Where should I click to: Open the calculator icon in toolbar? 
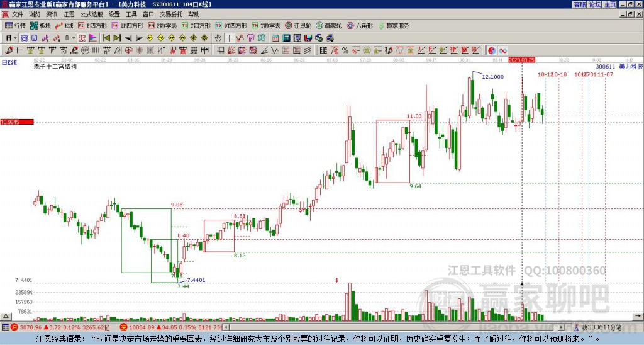(286, 38)
